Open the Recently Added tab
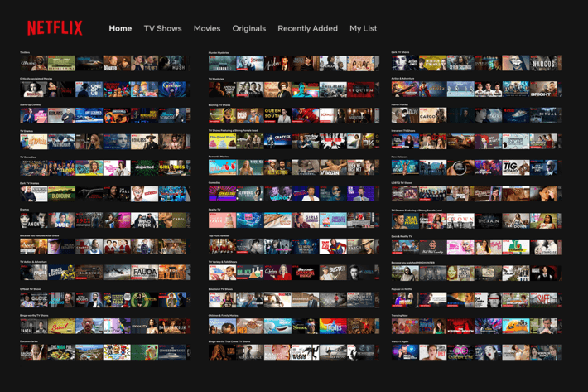 (x=307, y=28)
